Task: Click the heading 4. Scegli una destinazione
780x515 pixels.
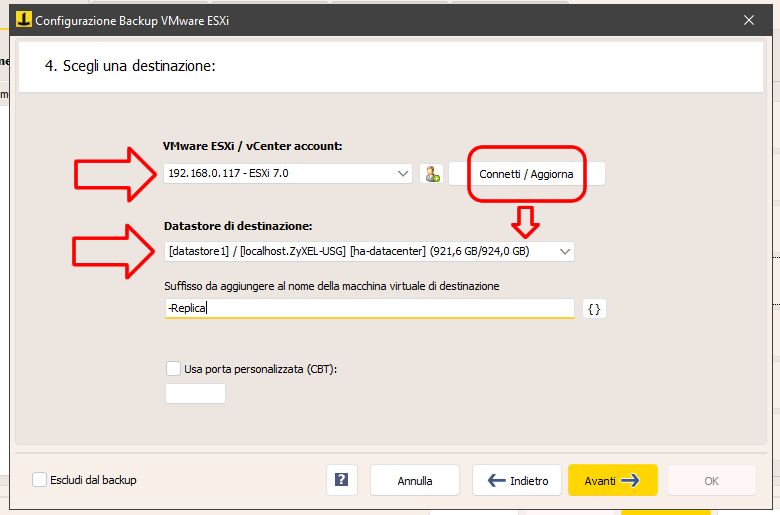Action: click(x=130, y=66)
